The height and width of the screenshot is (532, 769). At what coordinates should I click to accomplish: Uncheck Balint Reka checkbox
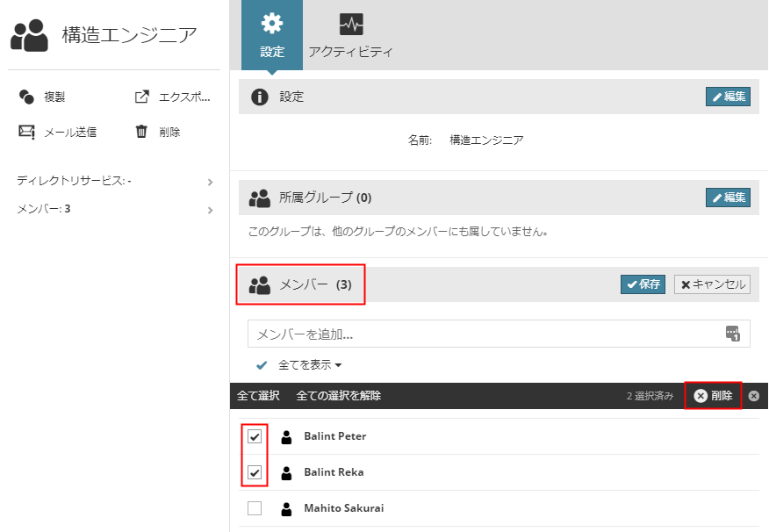255,472
